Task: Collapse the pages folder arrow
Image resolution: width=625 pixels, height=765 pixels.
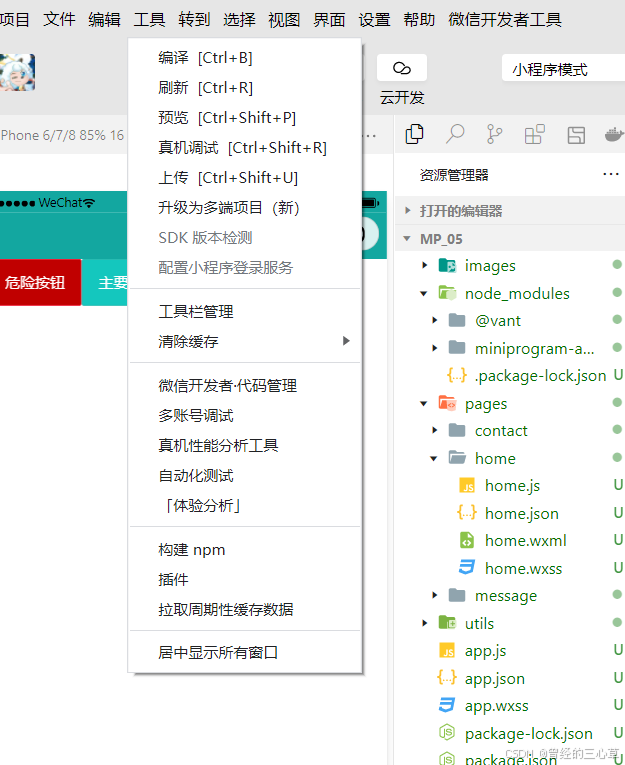Action: pyautogui.click(x=423, y=404)
